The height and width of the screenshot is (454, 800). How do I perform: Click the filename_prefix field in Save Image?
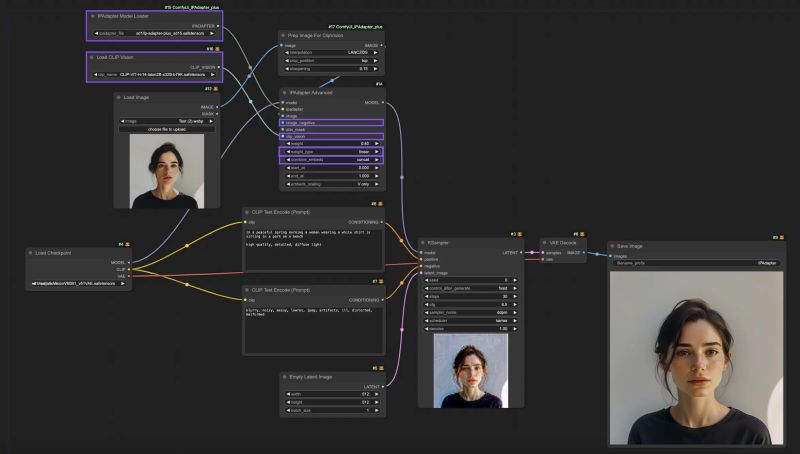(x=697, y=263)
